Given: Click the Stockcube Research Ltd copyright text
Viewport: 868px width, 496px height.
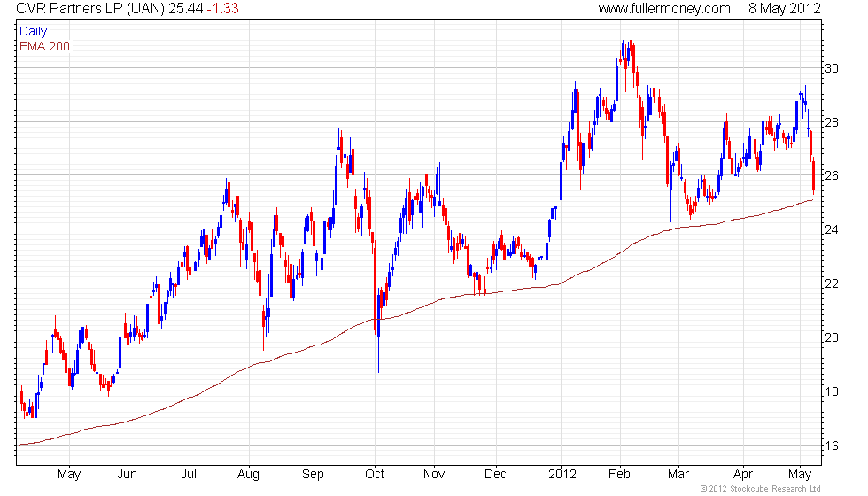Looking at the screenshot, I should (x=761, y=489).
